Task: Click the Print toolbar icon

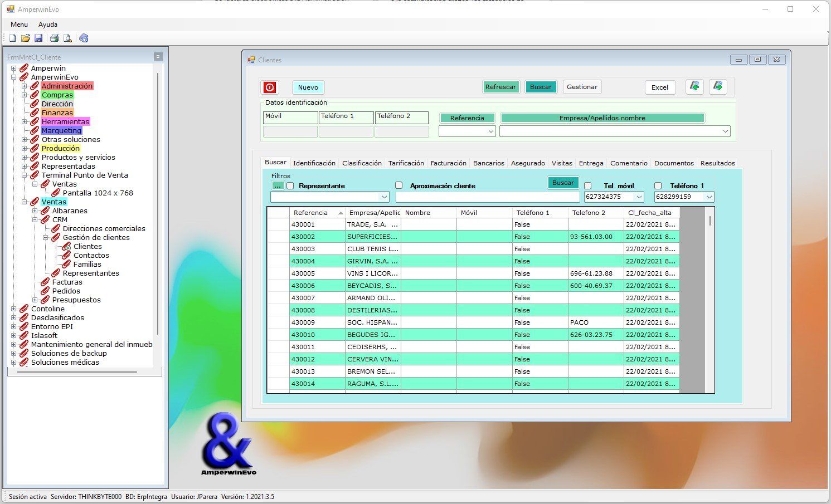Action: [x=54, y=38]
